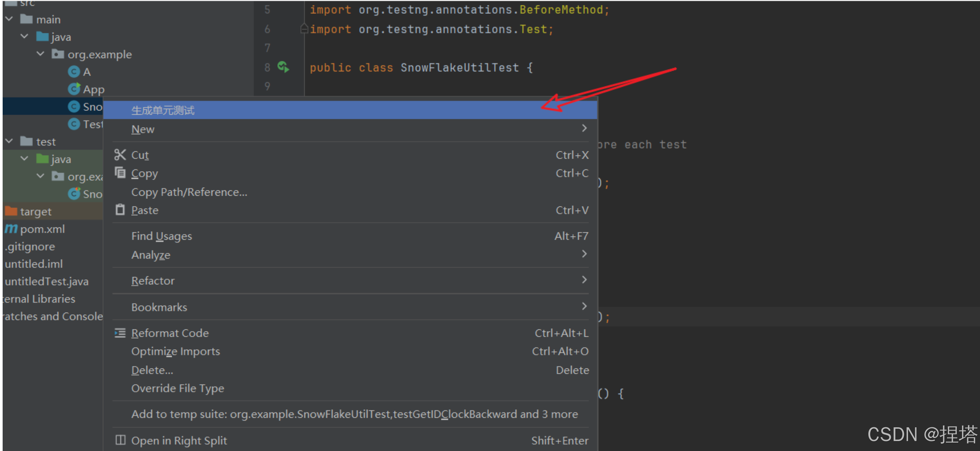The height and width of the screenshot is (451, 980).
Task: Click the Cut scissors icon
Action: pos(120,155)
